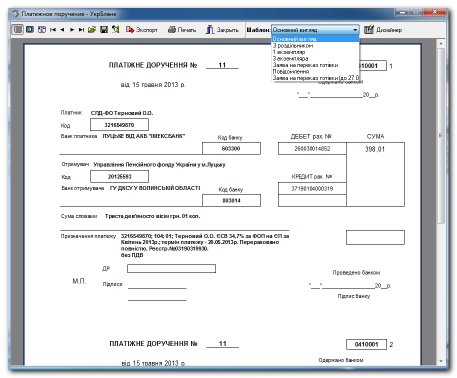Go to the next page arrow

tap(72, 30)
